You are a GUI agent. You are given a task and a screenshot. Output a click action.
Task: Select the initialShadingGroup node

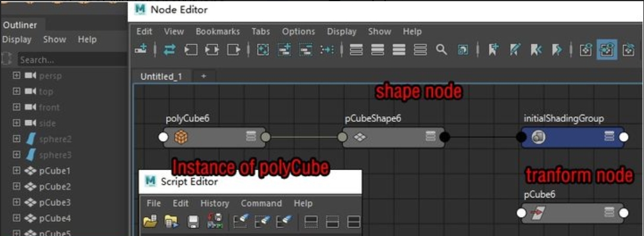[x=572, y=137]
